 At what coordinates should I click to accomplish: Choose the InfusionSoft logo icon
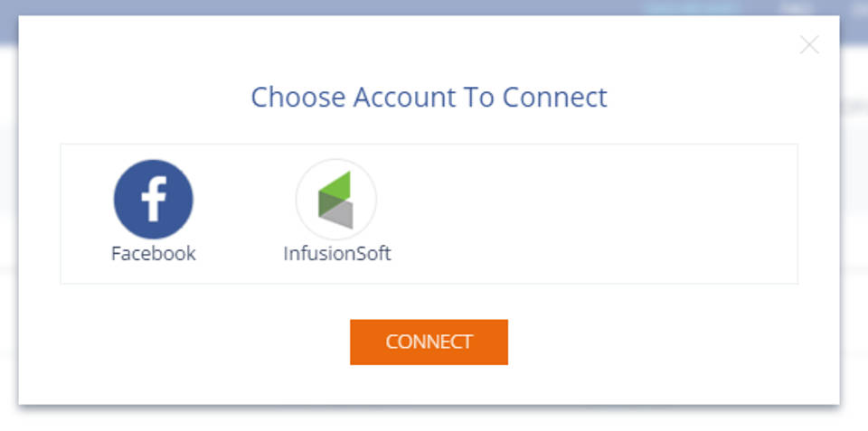point(335,200)
